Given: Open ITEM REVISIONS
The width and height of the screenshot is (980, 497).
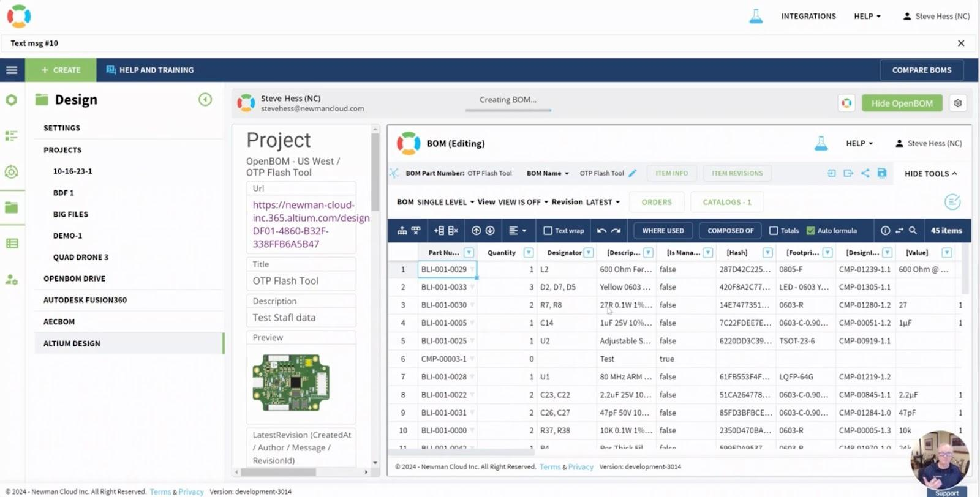Looking at the screenshot, I should (x=737, y=173).
